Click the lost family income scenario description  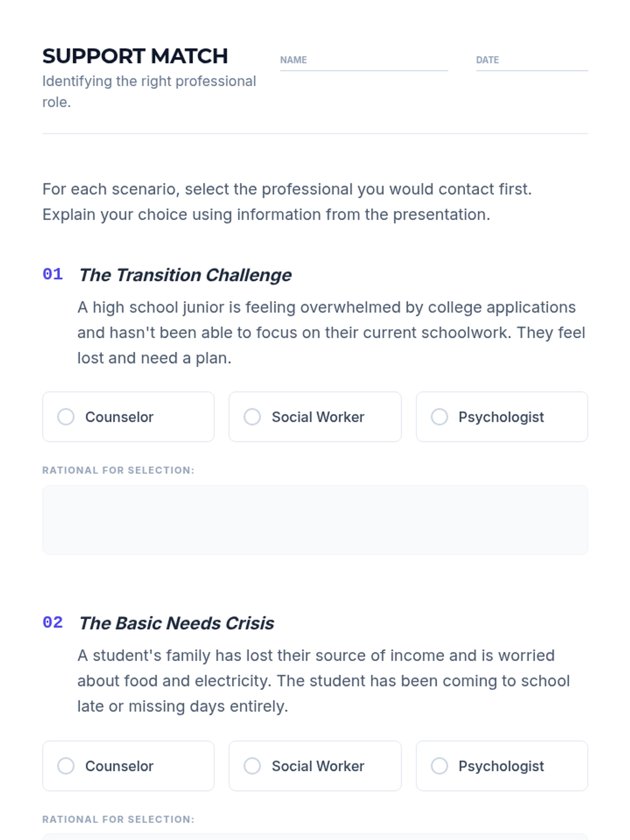coord(323,681)
